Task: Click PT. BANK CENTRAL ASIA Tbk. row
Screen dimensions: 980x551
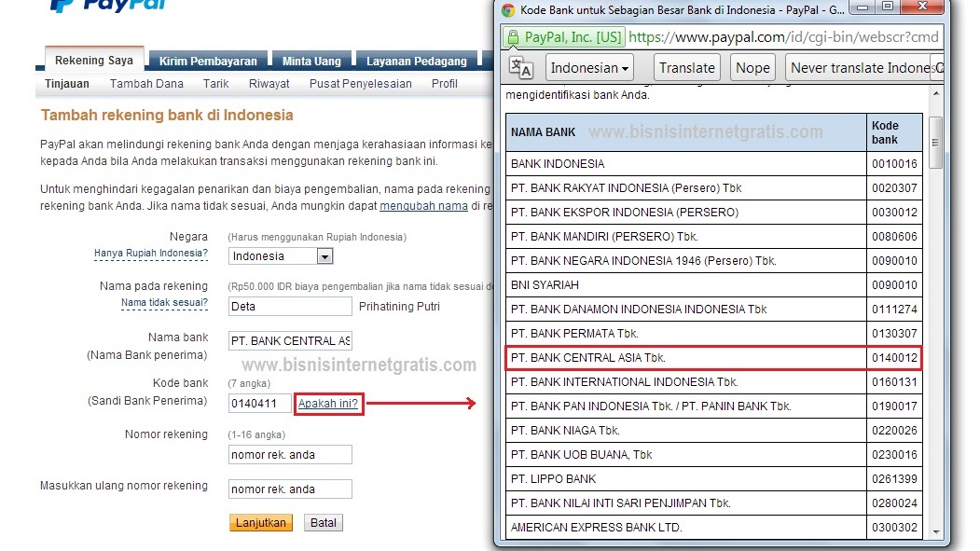Action: (713, 358)
